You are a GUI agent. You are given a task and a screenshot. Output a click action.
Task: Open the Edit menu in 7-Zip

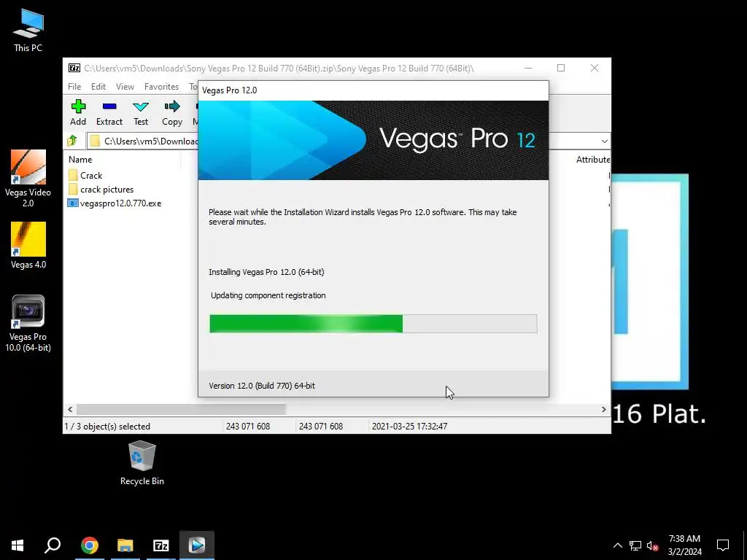(x=98, y=87)
